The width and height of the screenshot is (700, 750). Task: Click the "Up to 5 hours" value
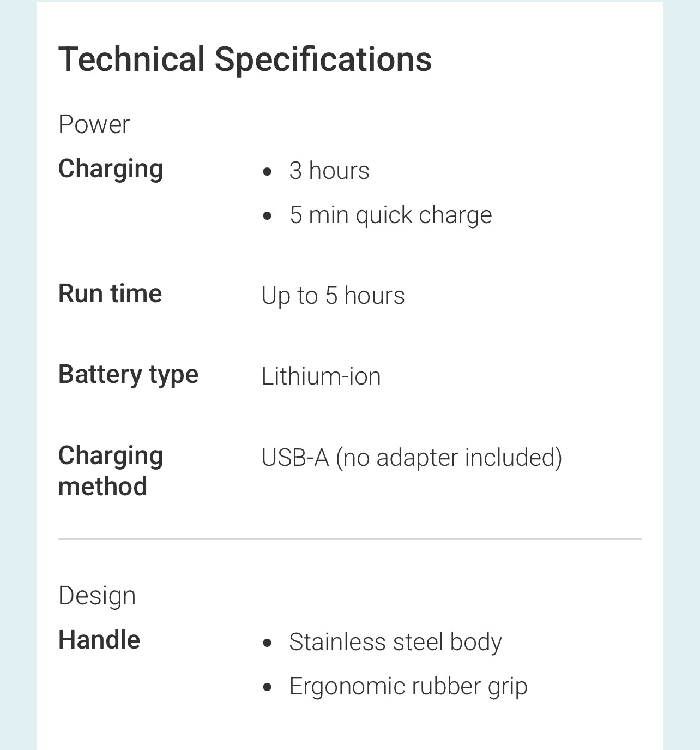coord(333,296)
